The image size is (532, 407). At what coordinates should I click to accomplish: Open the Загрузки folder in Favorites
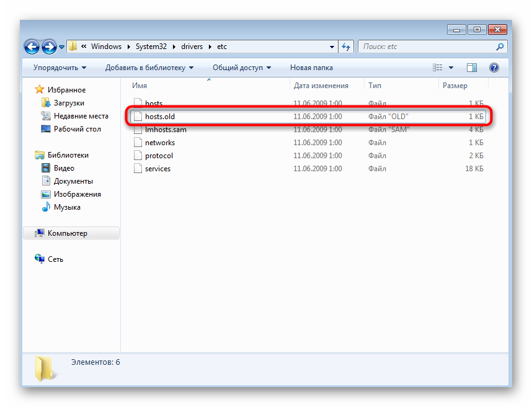pos(69,103)
